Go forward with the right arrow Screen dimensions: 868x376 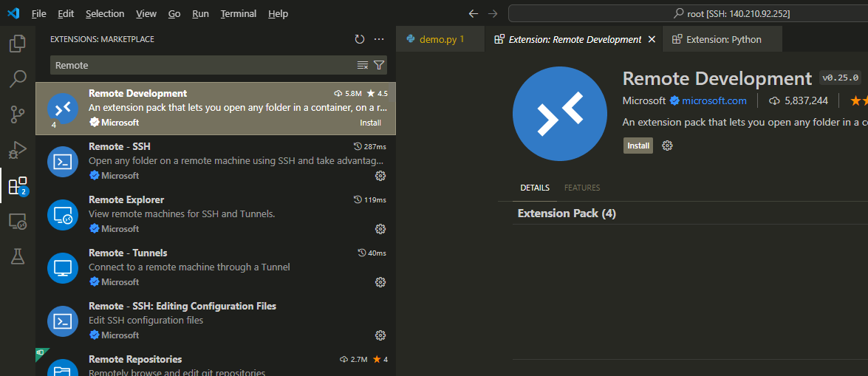coord(493,13)
